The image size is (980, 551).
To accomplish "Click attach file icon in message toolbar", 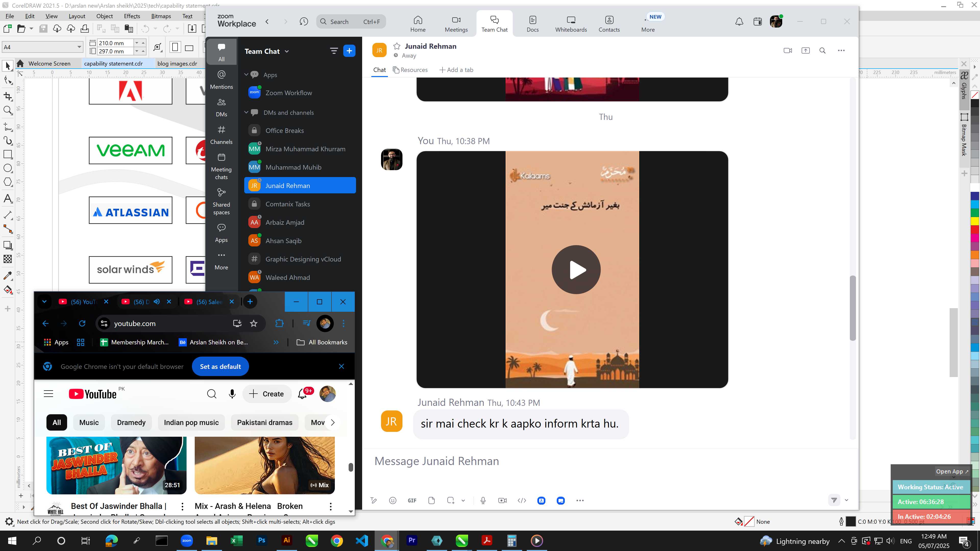I will (431, 500).
